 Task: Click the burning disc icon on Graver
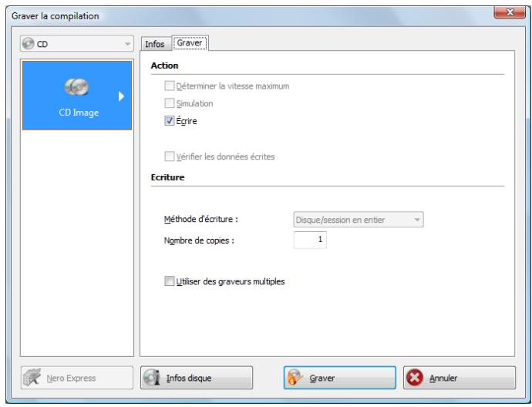pos(295,378)
